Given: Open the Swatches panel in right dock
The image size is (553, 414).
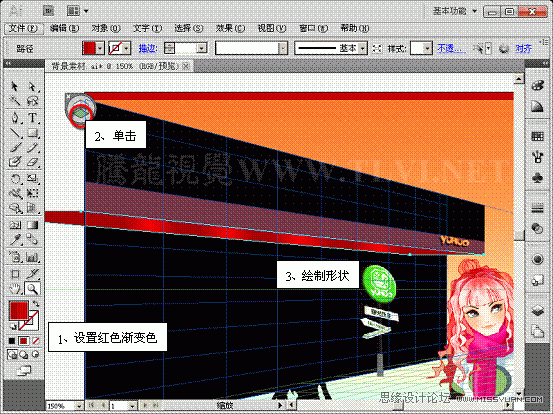Looking at the screenshot, I should [x=537, y=136].
